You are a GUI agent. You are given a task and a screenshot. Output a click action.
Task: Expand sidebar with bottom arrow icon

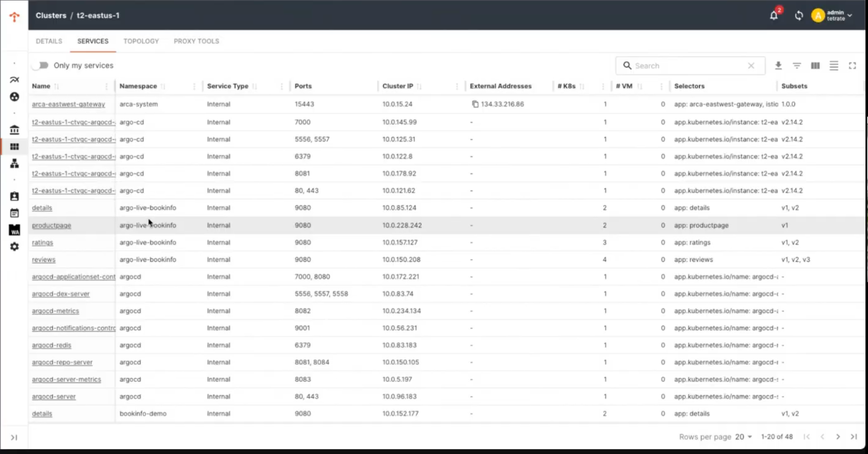(x=14, y=437)
